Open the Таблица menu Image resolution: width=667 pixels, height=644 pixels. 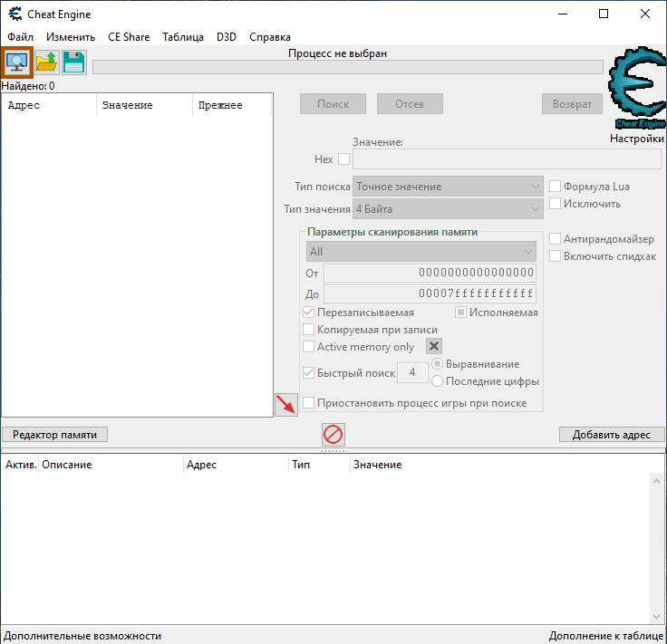coord(183,37)
